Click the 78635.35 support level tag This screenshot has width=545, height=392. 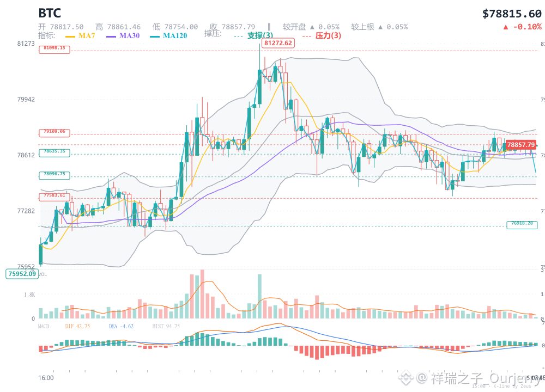(x=54, y=153)
